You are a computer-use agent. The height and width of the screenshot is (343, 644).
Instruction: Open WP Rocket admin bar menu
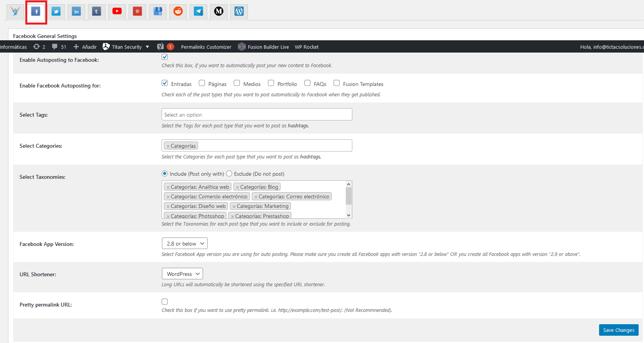(x=307, y=47)
